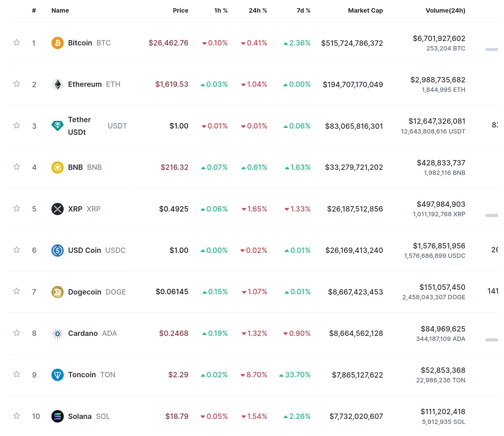
Task: Sort by rank # column header
Action: (x=34, y=10)
